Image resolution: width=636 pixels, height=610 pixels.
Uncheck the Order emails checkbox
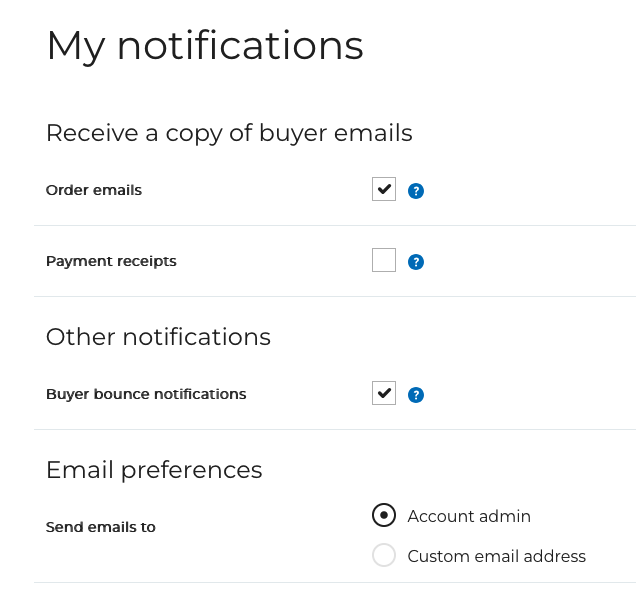(384, 189)
